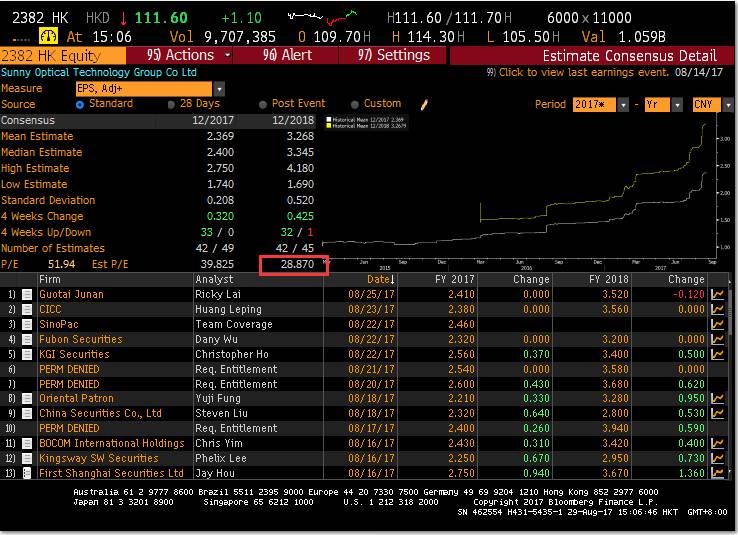Click the 28.870 Est P/E value

coord(297,264)
